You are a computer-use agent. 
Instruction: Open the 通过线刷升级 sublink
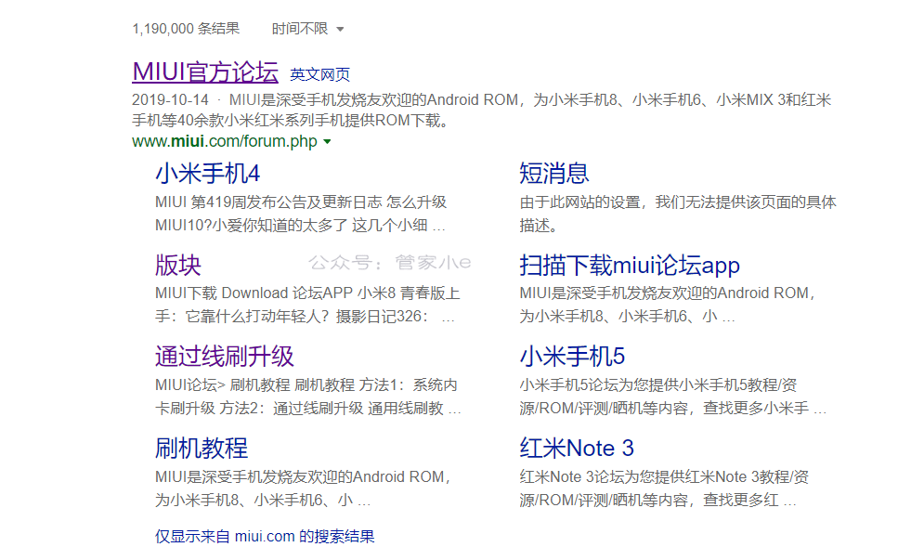pyautogui.click(x=225, y=357)
